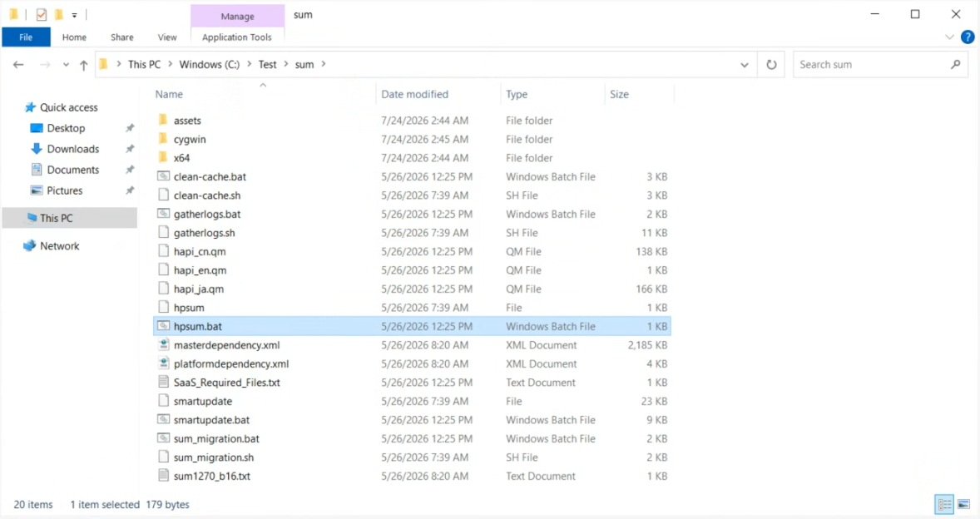Image resolution: width=980 pixels, height=519 pixels.
Task: Click the sum_migration.bat file icon
Action: (x=163, y=438)
